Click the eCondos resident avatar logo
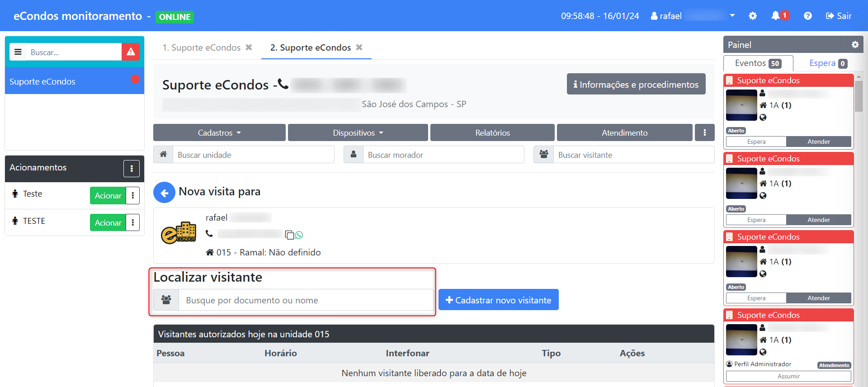 [179, 232]
